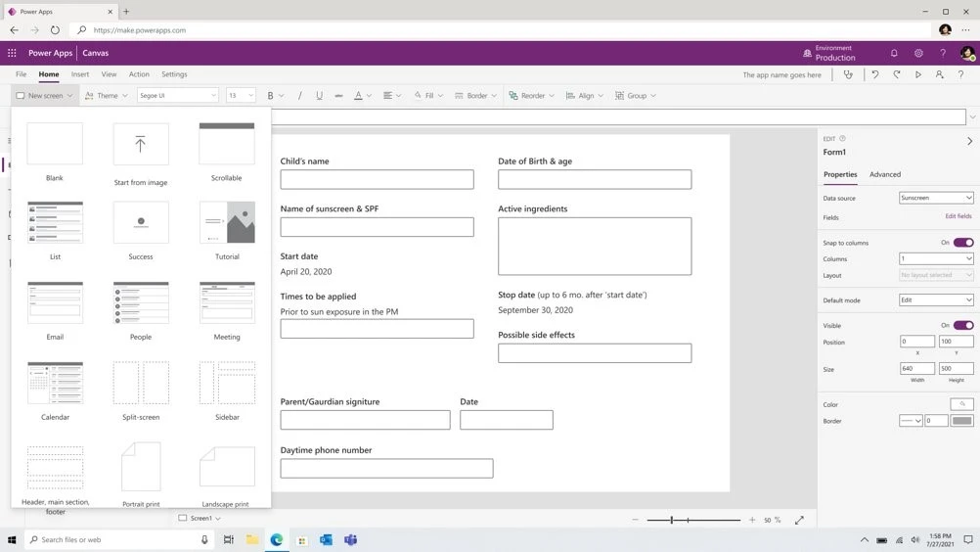Open the Screen1 selector at bottom
Viewport: 980px width, 552px height.
pyautogui.click(x=200, y=519)
